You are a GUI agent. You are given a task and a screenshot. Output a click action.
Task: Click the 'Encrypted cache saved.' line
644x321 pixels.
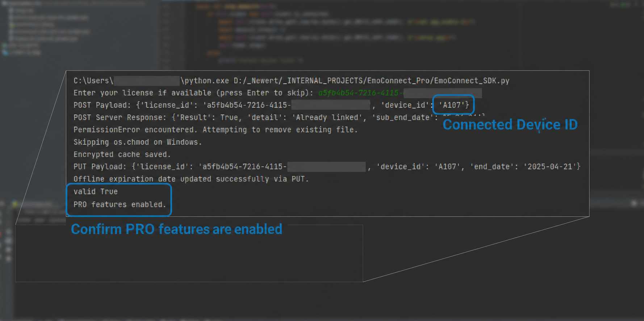click(x=122, y=155)
